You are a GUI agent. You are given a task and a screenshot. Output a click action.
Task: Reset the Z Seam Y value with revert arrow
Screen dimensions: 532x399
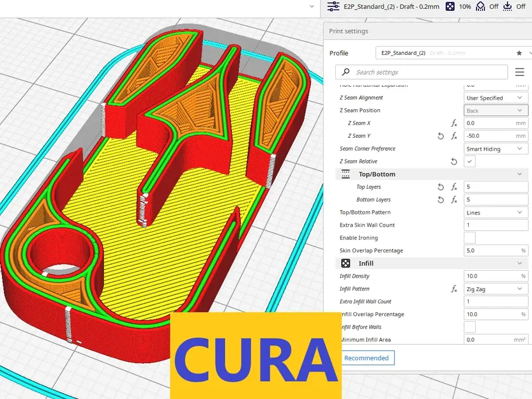click(441, 136)
